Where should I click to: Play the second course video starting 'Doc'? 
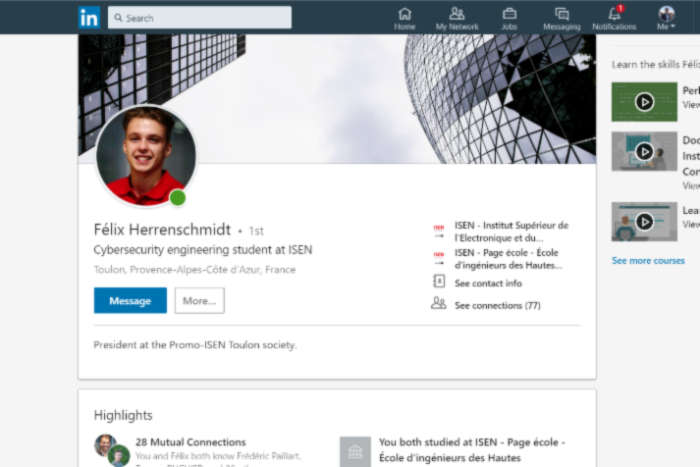point(644,151)
